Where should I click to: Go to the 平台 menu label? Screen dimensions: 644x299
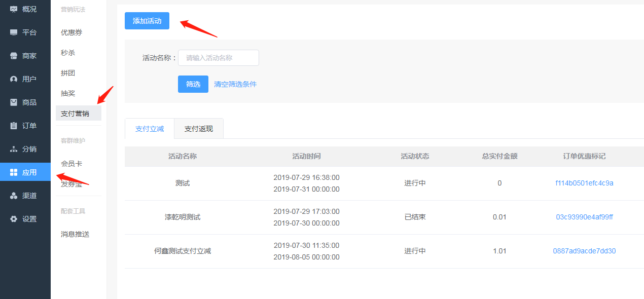(x=29, y=32)
